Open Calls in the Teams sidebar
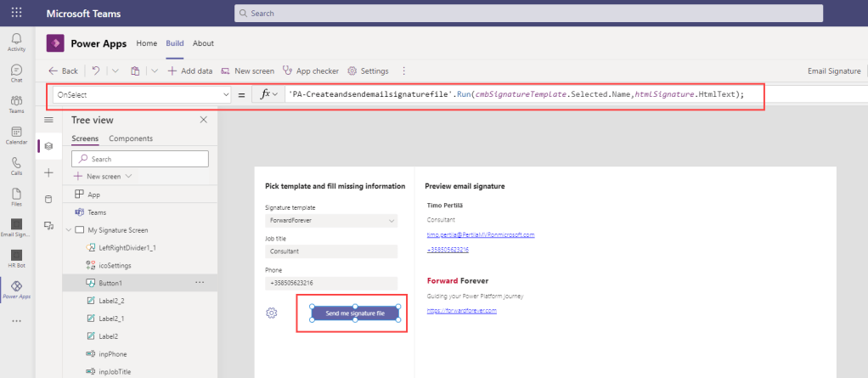This screenshot has width=868, height=378. (16, 165)
